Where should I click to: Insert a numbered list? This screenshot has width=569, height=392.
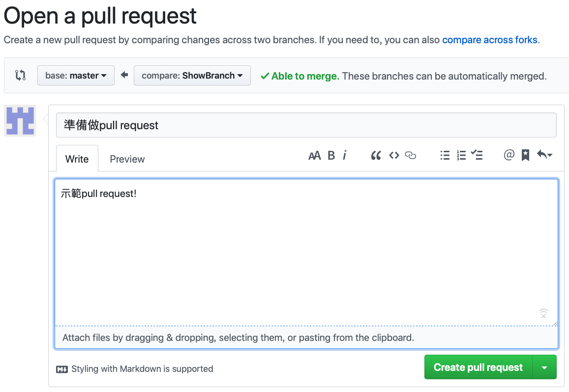point(461,156)
